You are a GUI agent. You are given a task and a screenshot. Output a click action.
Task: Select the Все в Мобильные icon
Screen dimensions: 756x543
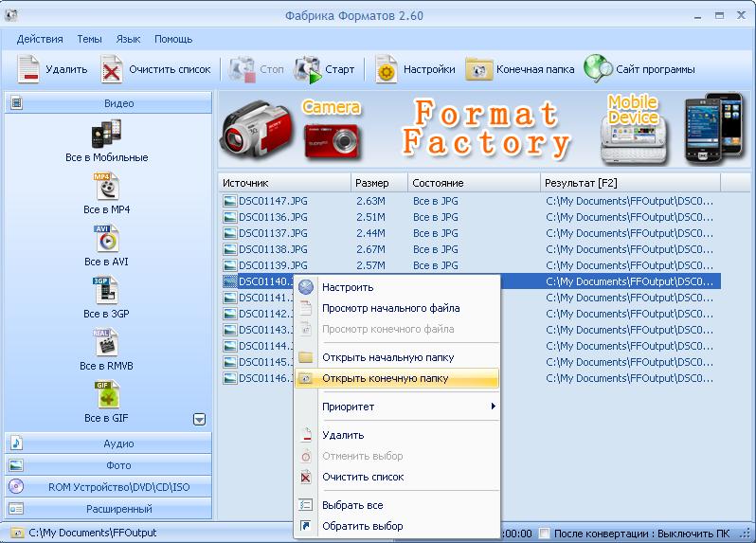pos(106,134)
